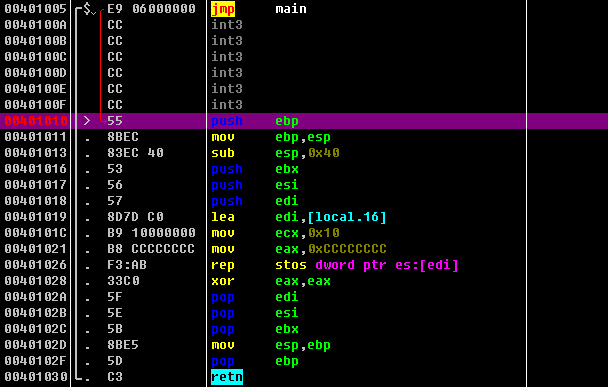Click int3 at address 0040100D
The width and height of the screenshot is (608, 387).
[227, 73]
